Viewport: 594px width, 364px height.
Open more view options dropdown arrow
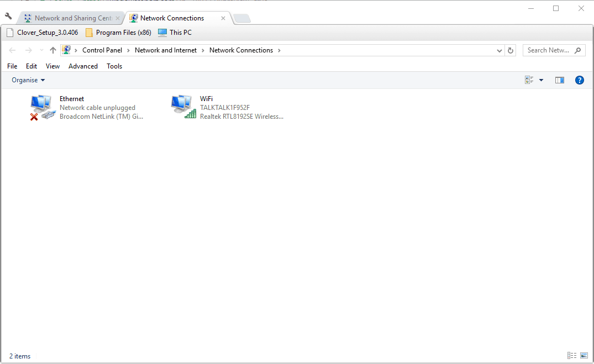coord(542,80)
